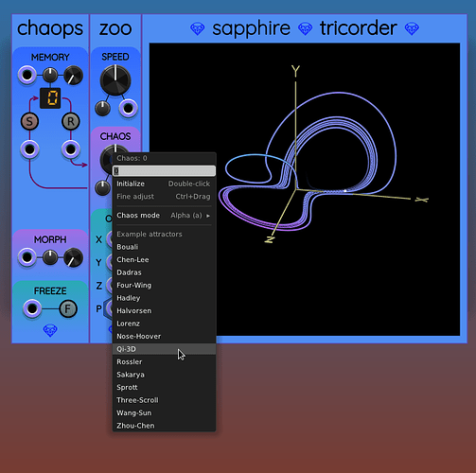This screenshot has width=476, height=473.
Task: Toggle the F freeze button
Action: (68, 308)
